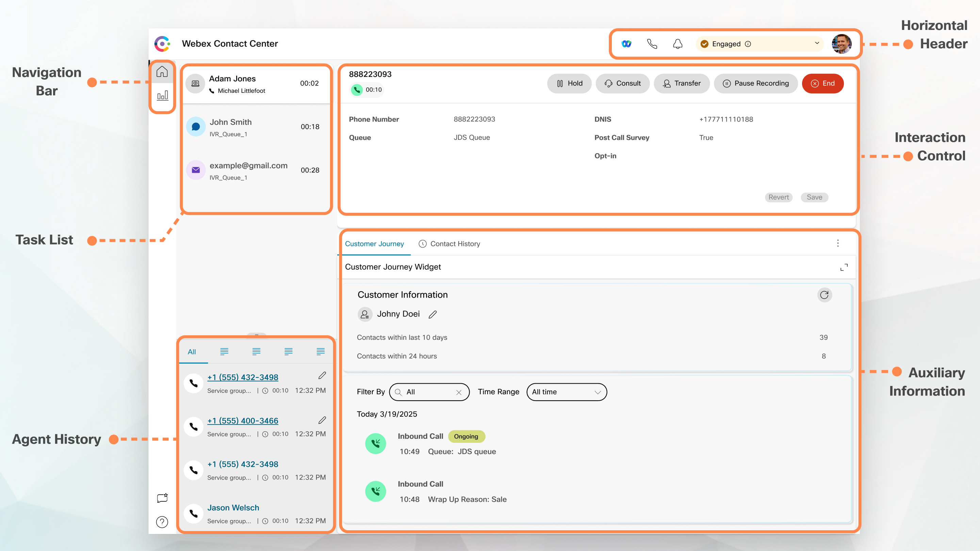
Task: Click the DNIS value +177711110188
Action: pos(726,119)
